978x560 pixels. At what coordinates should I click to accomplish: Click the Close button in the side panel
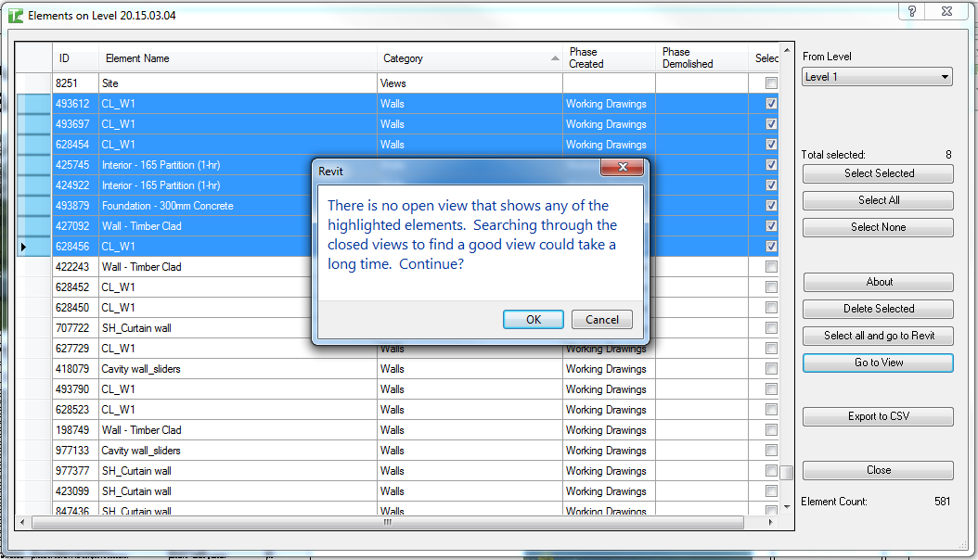[x=878, y=470]
